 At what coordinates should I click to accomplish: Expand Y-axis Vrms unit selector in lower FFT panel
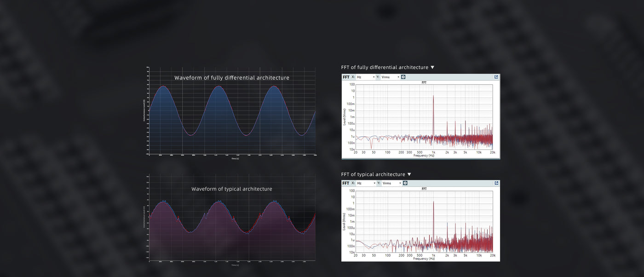392,183
